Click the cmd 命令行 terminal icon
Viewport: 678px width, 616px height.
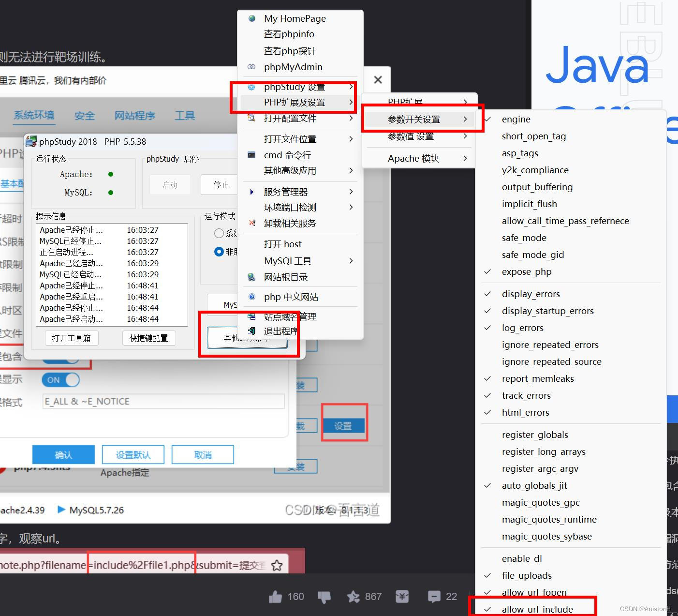(x=251, y=155)
